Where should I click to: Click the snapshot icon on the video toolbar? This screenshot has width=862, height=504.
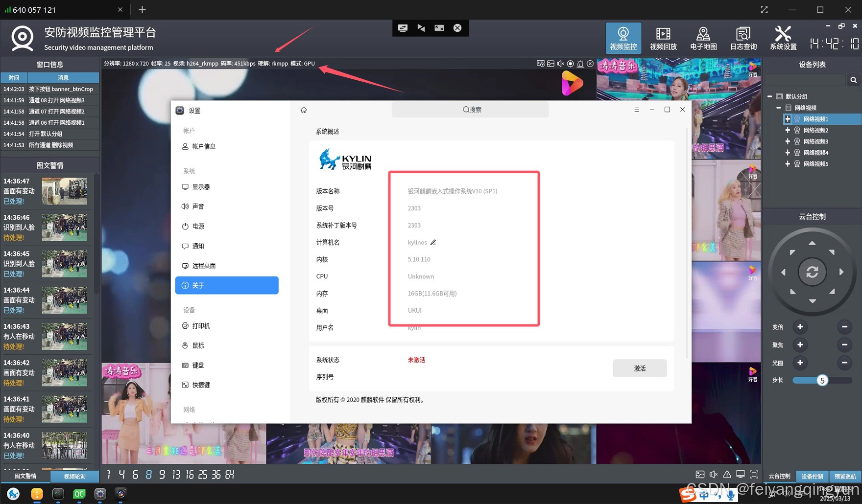click(551, 64)
